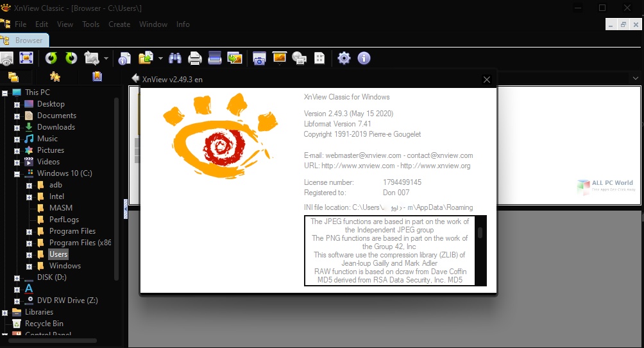This screenshot has height=348, width=644.
Task: Select DVD RW Drive (Z:) in tree
Action: tap(67, 300)
